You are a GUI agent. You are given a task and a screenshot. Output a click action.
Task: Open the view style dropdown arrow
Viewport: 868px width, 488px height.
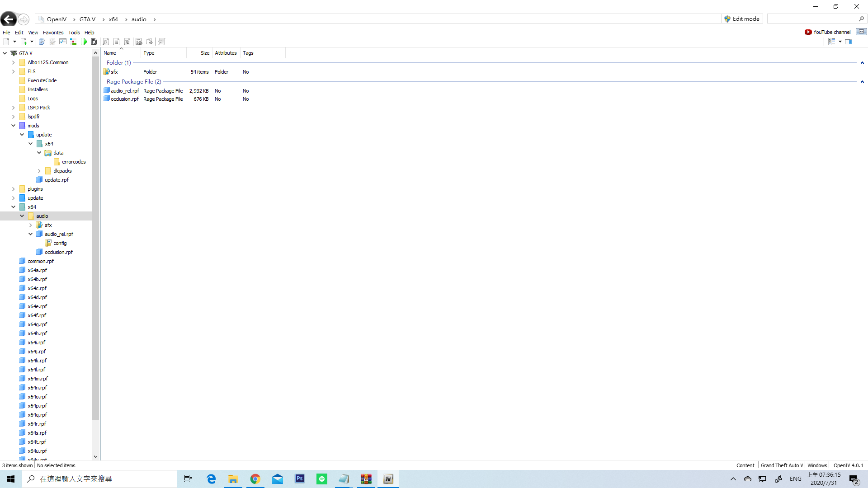click(840, 42)
